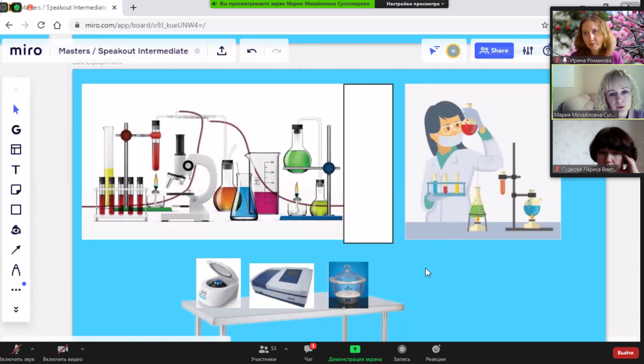Bookmark this page with star icon
Screen dimensions: 644x364
pyautogui.click(x=545, y=25)
